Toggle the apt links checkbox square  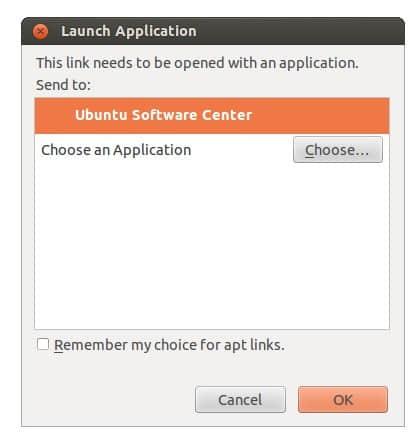pyautogui.click(x=43, y=344)
